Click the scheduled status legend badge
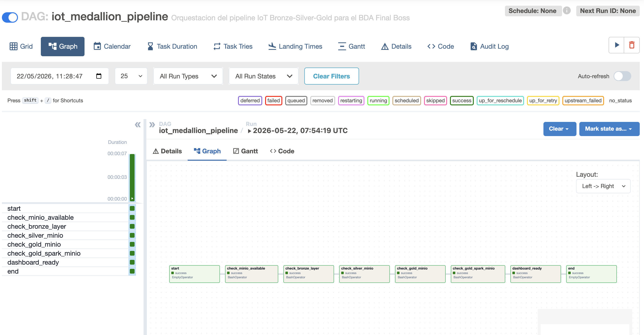The width and height of the screenshot is (644, 335). pyautogui.click(x=407, y=101)
